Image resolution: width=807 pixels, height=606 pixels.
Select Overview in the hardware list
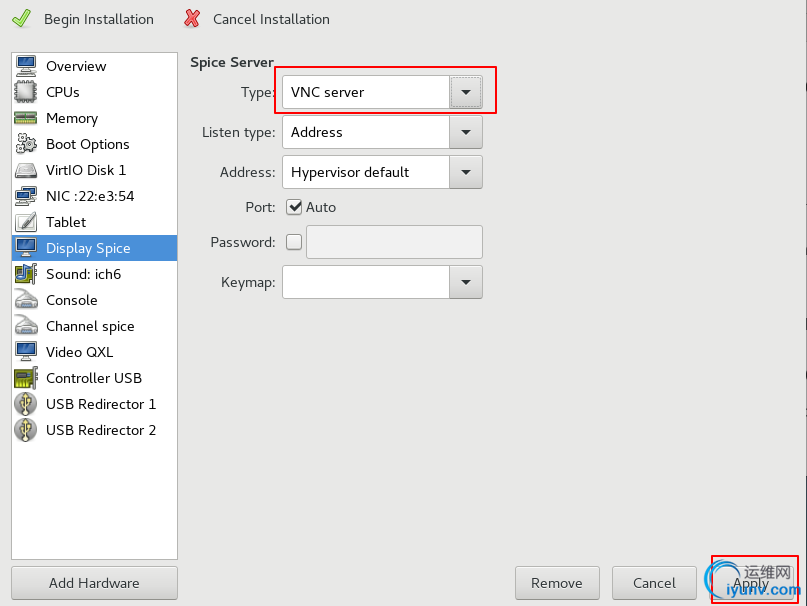click(76, 66)
